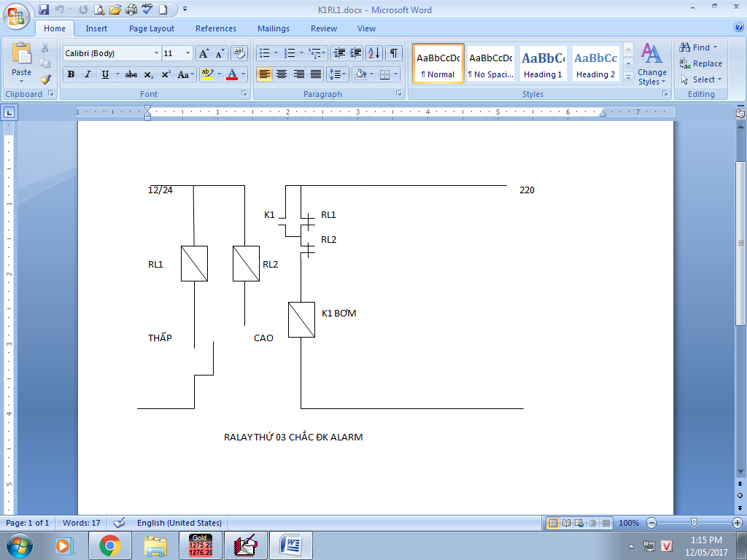Switch to the Page Layout tab
Image resolution: width=747 pixels, height=560 pixels.
click(x=152, y=28)
